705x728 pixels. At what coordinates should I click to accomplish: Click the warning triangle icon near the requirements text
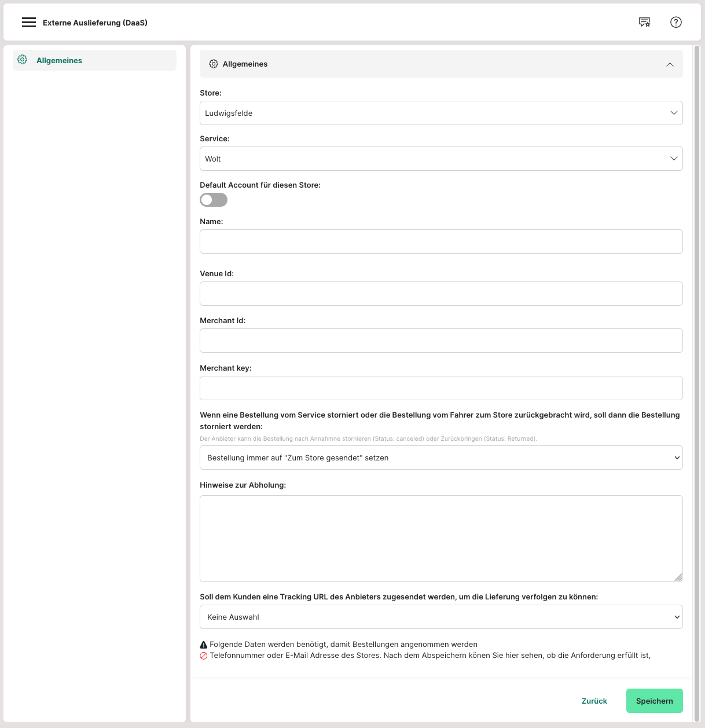coord(204,645)
